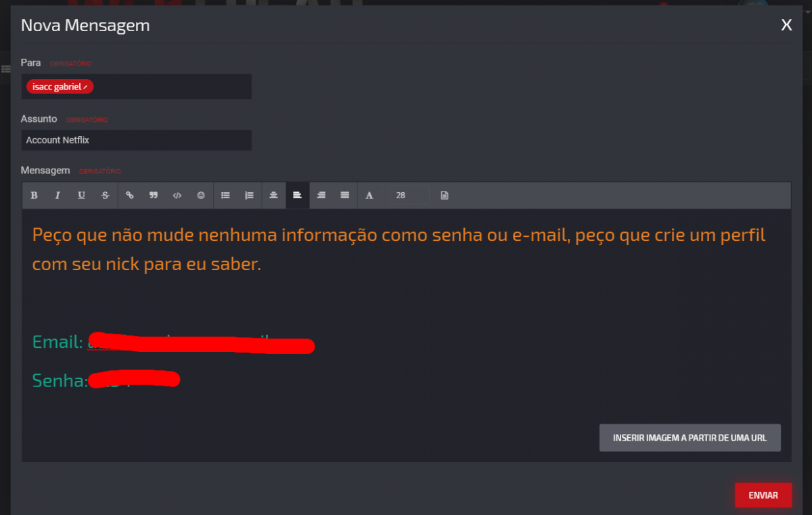Right align the message text
Screen dimensions: 812x515
tap(321, 195)
